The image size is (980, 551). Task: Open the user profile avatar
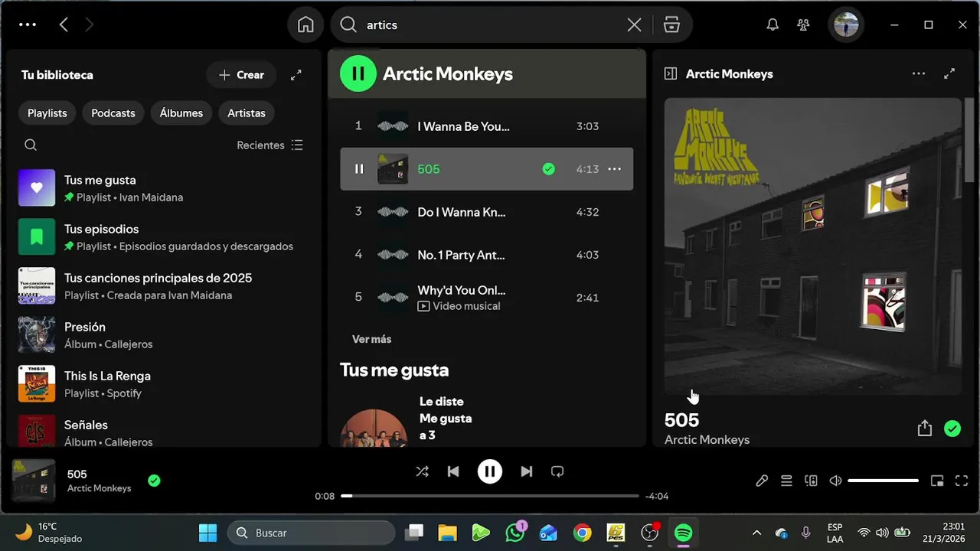tap(846, 24)
